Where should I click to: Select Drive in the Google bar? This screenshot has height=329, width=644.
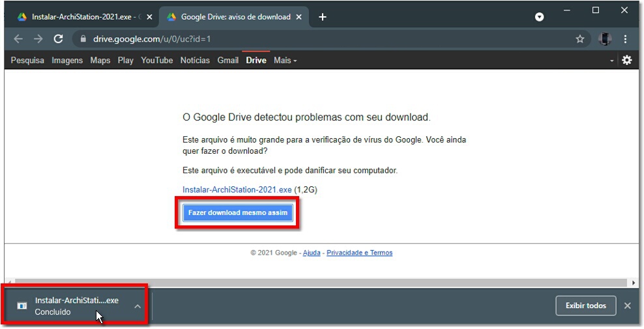256,61
